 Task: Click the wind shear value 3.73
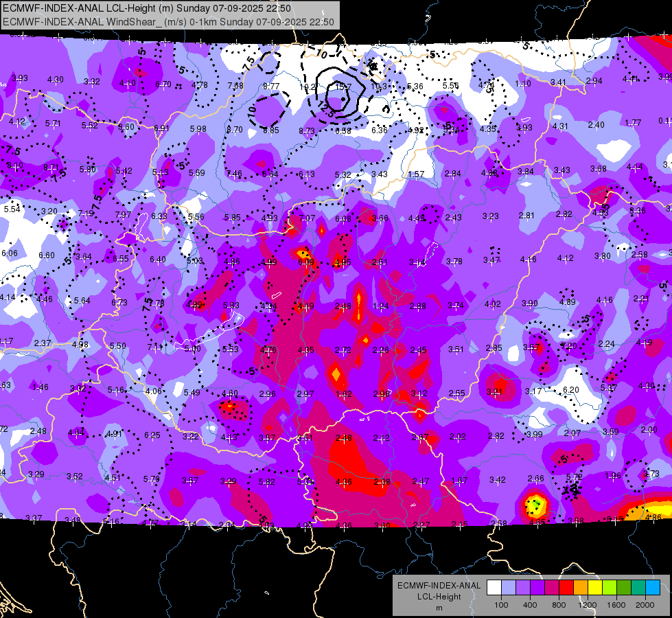(x=651, y=474)
